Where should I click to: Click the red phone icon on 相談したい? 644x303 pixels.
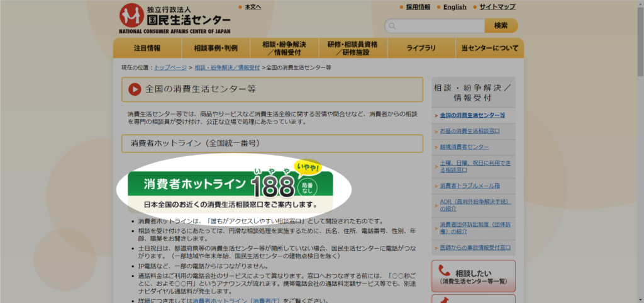pos(445,270)
